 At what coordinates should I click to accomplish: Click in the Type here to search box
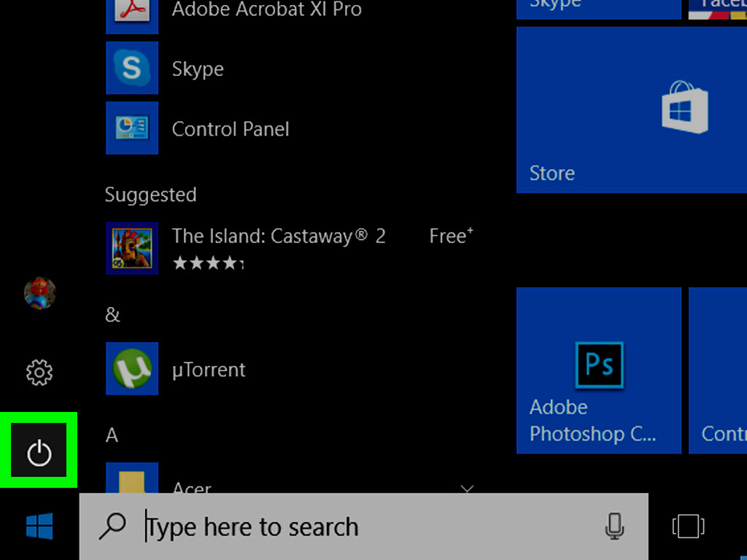tap(363, 526)
